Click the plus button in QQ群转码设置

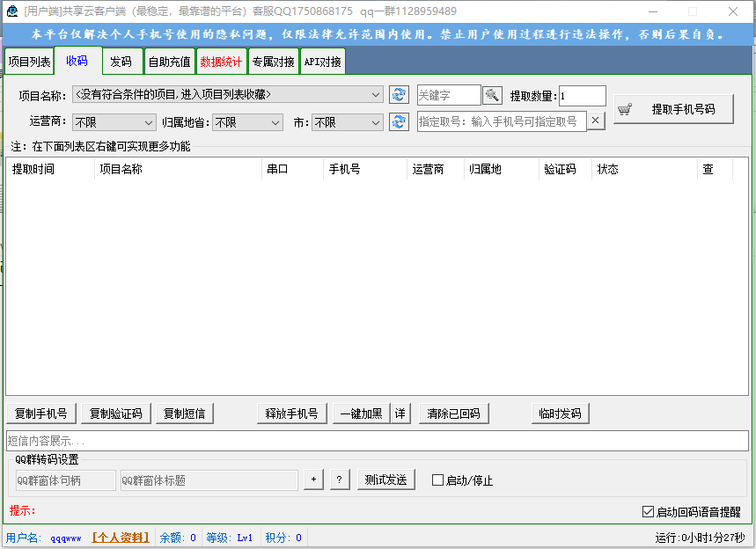(313, 479)
